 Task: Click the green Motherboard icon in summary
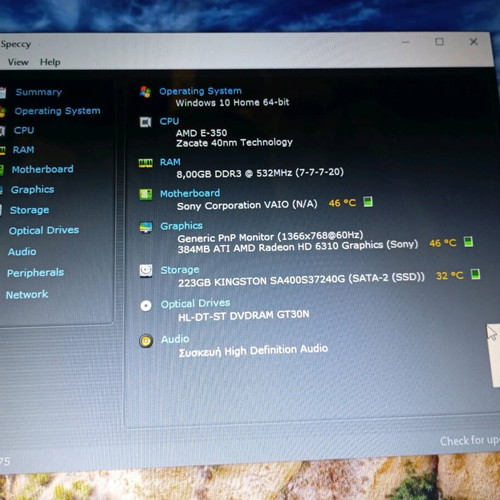(x=146, y=194)
